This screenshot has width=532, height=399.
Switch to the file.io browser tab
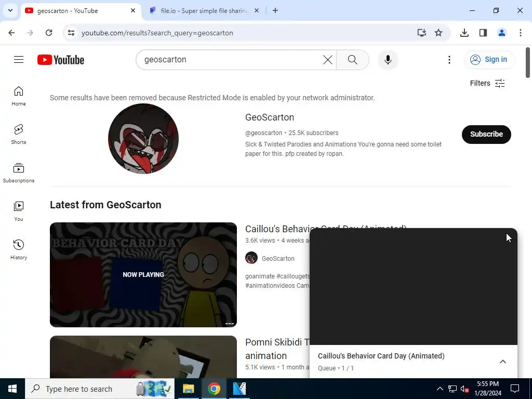pyautogui.click(x=204, y=11)
